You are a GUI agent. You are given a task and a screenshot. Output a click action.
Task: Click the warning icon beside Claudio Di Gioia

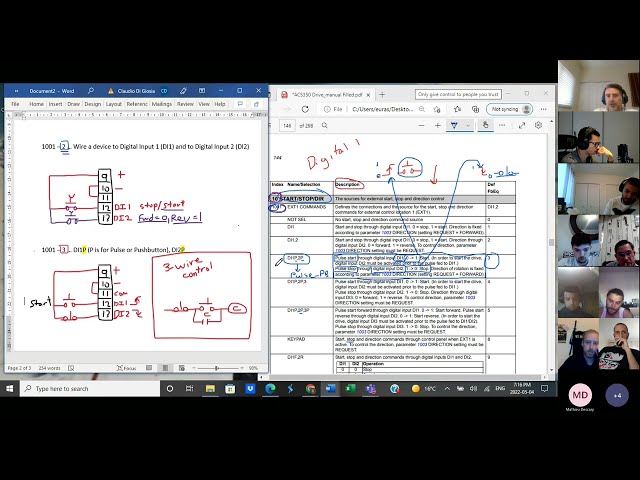(111, 91)
